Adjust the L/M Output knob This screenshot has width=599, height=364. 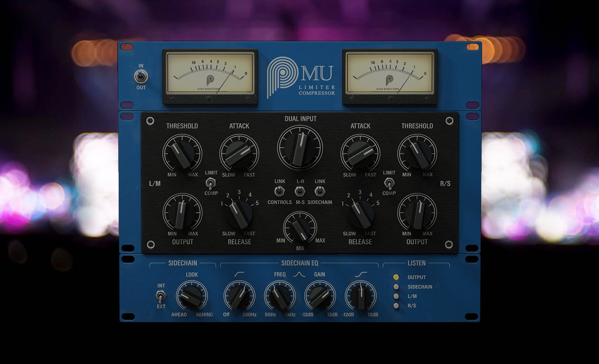point(182,212)
